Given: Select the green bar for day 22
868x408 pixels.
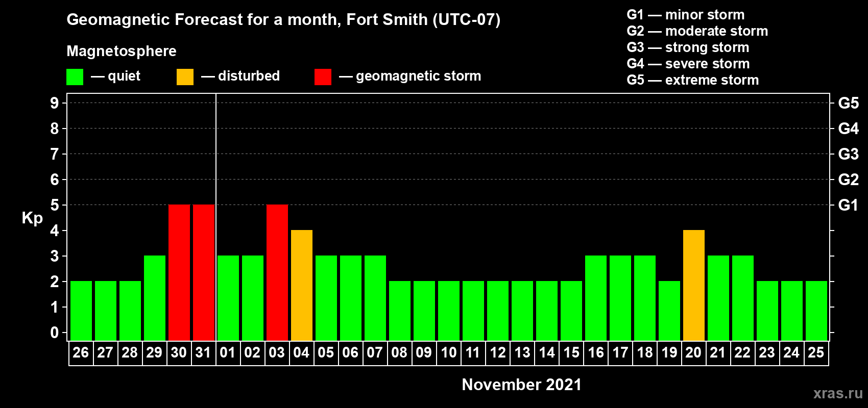Looking at the screenshot, I should (x=743, y=298).
